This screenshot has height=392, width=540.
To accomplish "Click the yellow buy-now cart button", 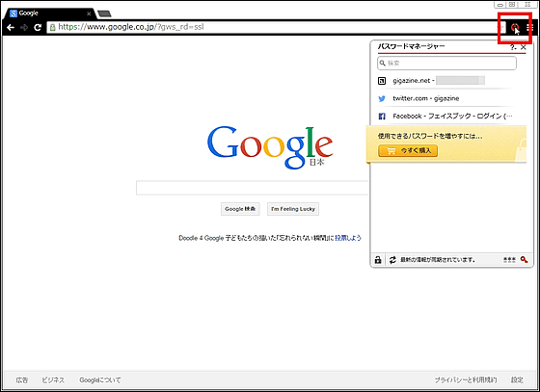I will [x=408, y=150].
